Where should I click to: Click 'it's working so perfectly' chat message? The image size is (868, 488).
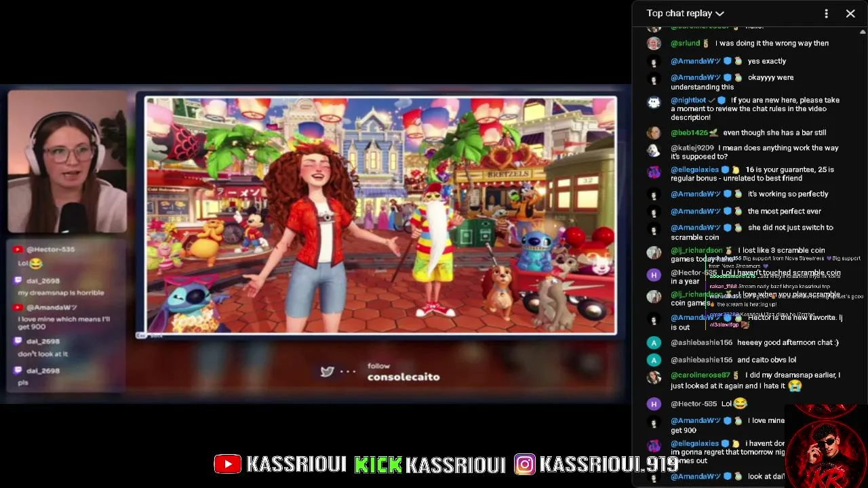click(788, 194)
